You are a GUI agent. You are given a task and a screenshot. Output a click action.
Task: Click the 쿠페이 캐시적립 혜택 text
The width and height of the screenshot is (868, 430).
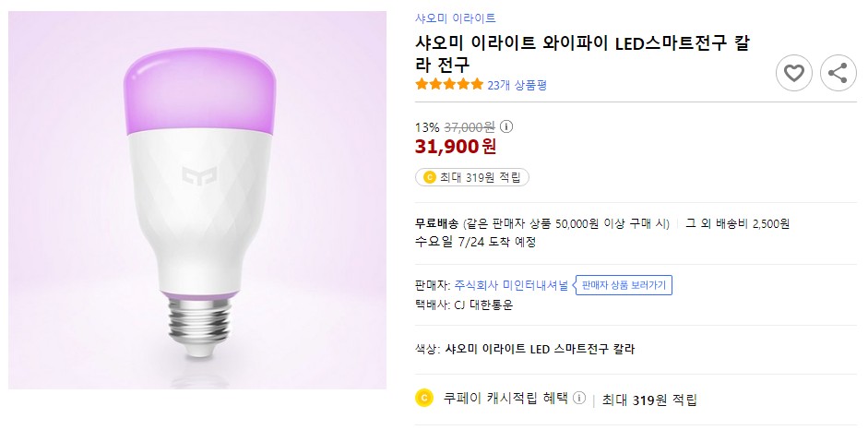(505, 399)
